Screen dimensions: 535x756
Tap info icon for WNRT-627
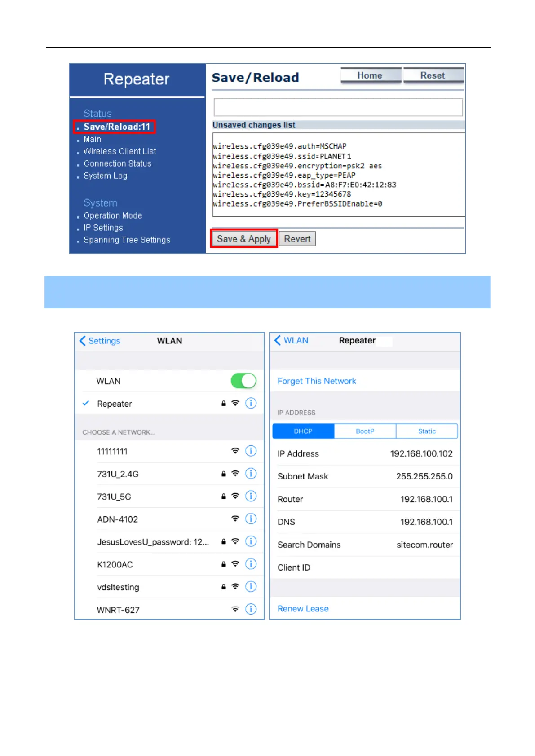[x=251, y=609]
